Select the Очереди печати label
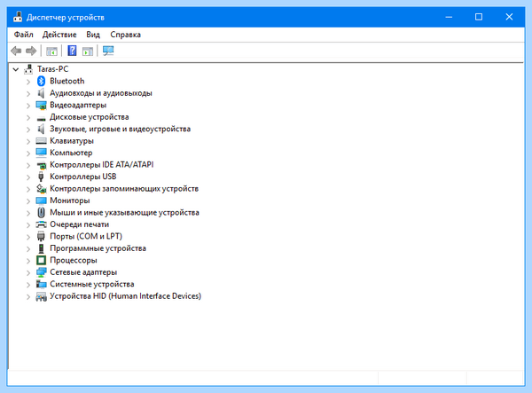Image resolution: width=532 pixels, height=393 pixels. 80,224
